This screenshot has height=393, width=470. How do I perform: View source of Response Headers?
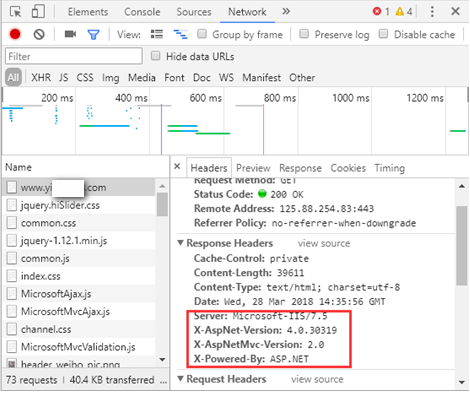[324, 243]
